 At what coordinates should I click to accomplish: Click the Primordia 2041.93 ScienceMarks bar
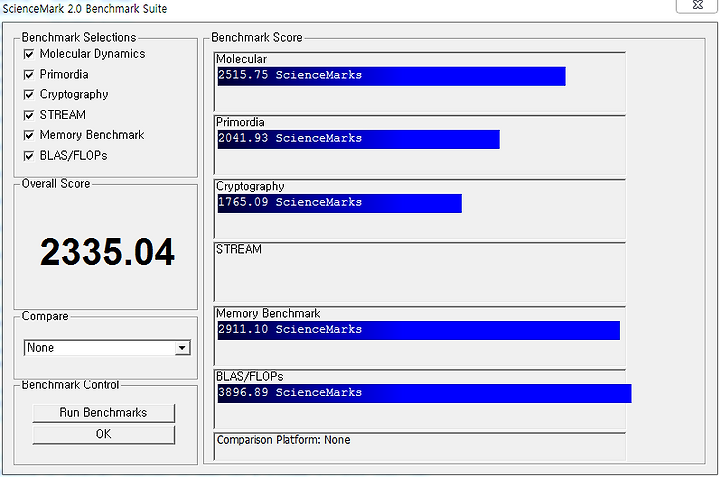(359, 140)
